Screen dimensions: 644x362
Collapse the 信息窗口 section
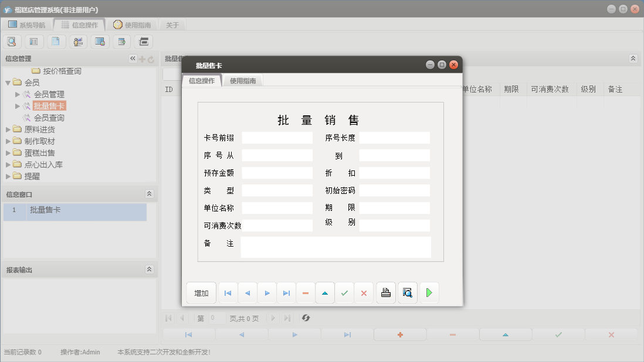150,194
